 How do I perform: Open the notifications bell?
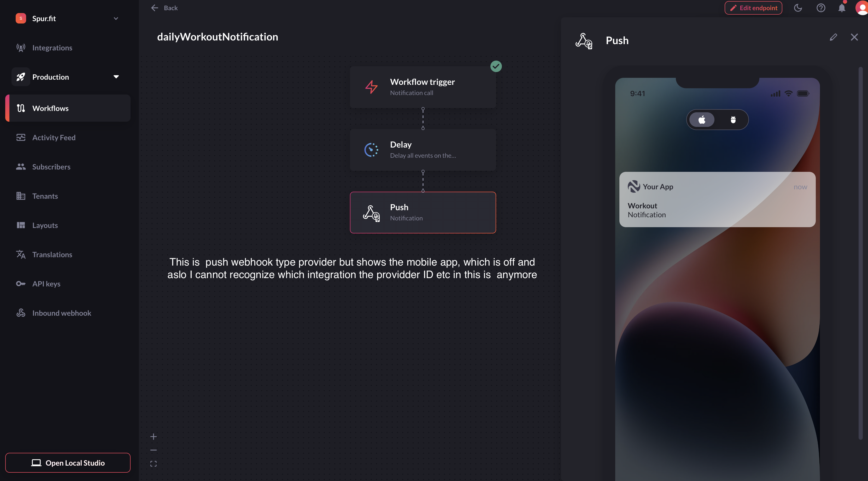click(842, 8)
